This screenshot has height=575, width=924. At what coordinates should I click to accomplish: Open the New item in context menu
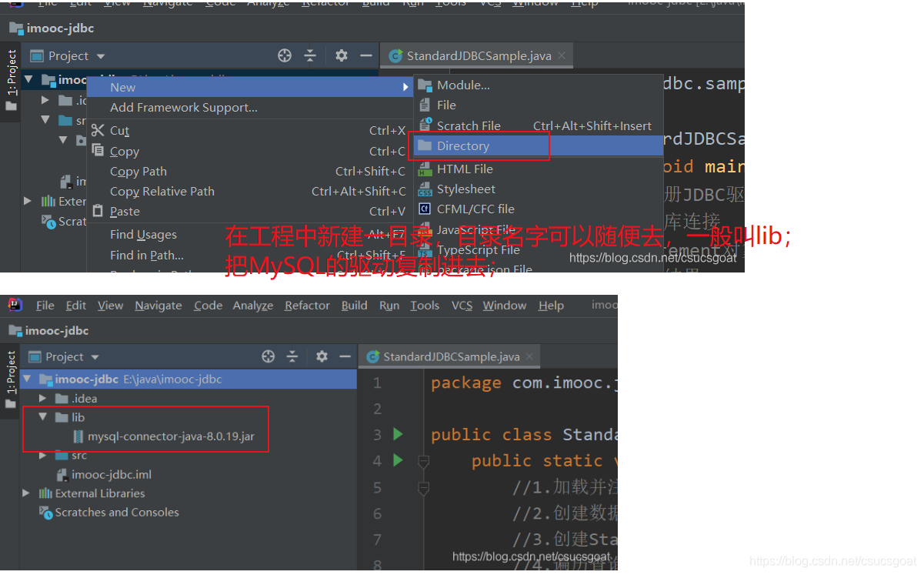[250, 87]
